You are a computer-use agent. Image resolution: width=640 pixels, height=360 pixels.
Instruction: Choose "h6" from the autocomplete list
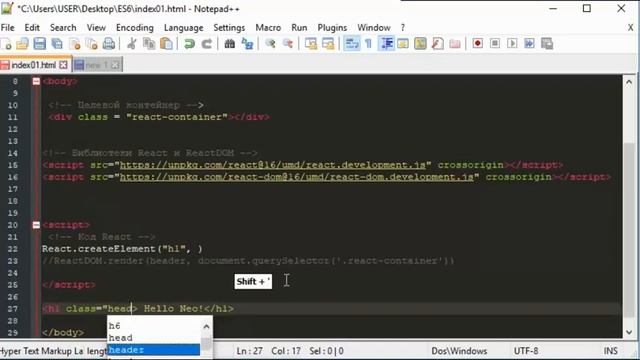[x=114, y=326]
